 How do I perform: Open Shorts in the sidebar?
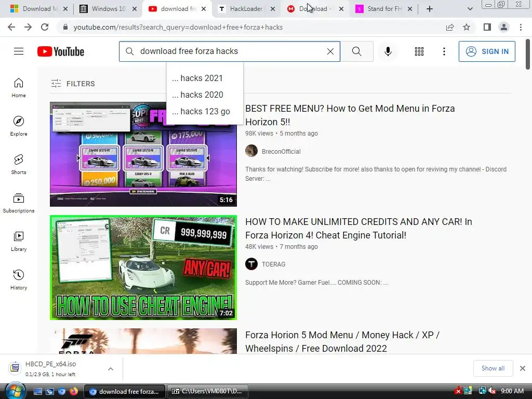(19, 164)
